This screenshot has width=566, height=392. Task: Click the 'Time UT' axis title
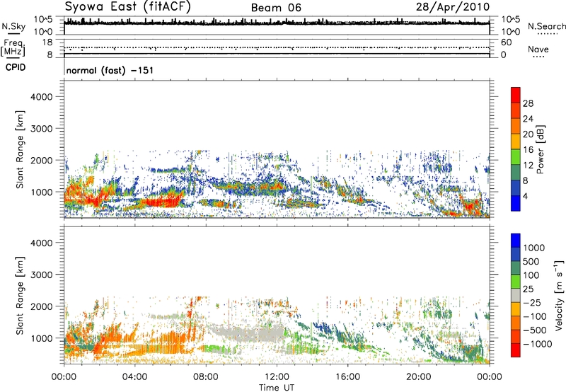[277, 388]
